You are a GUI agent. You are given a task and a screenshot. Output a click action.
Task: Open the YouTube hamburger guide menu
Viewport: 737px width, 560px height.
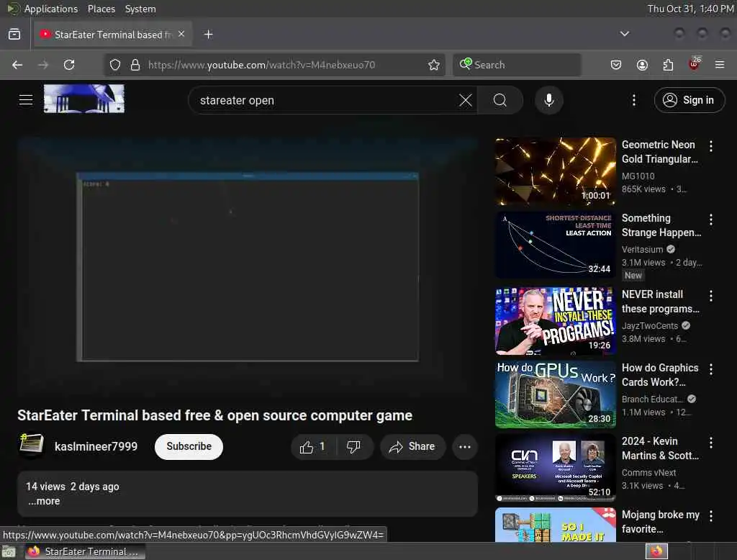point(26,99)
